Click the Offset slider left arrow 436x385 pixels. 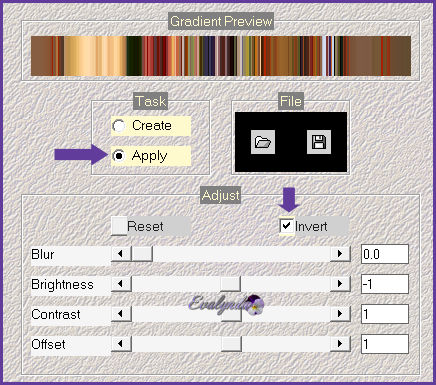[121, 344]
